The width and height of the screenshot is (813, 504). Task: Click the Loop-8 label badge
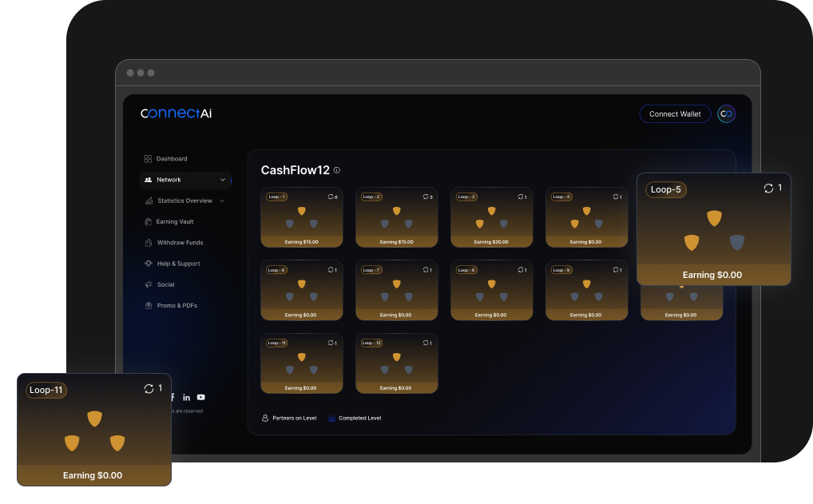coord(466,270)
